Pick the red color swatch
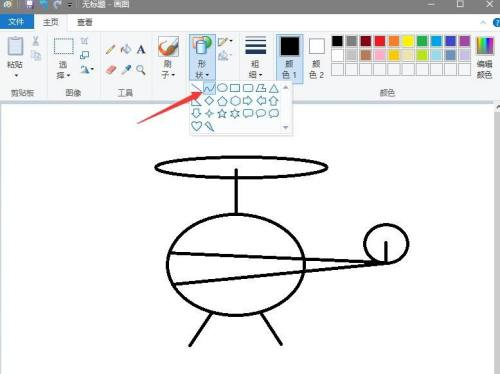Image resolution: width=500 pixels, height=374 pixels. 380,41
